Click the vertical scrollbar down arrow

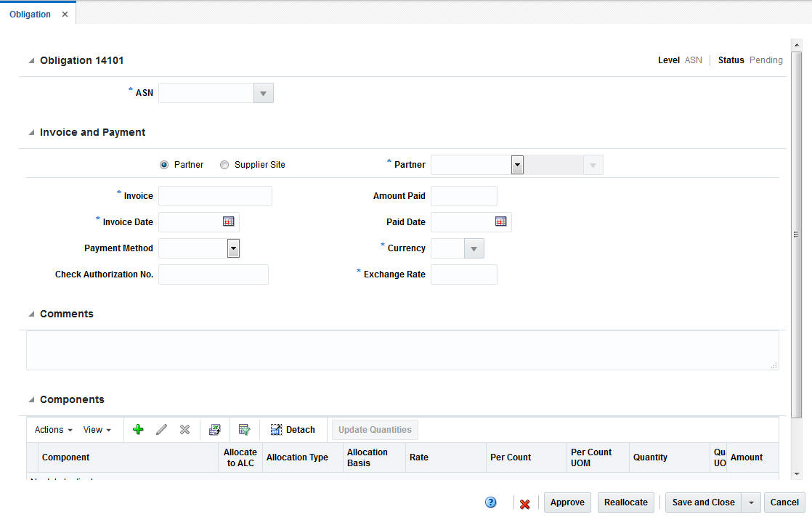click(x=797, y=473)
